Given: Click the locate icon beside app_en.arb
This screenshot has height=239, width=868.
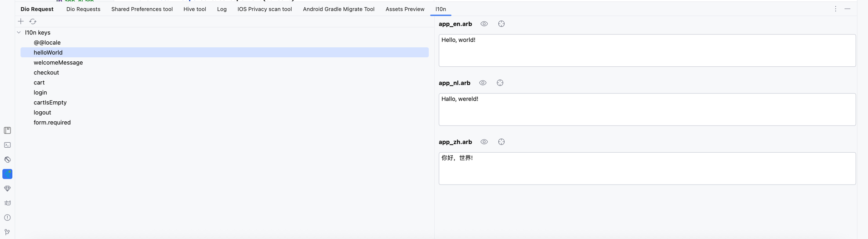Looking at the screenshot, I should [x=501, y=24].
